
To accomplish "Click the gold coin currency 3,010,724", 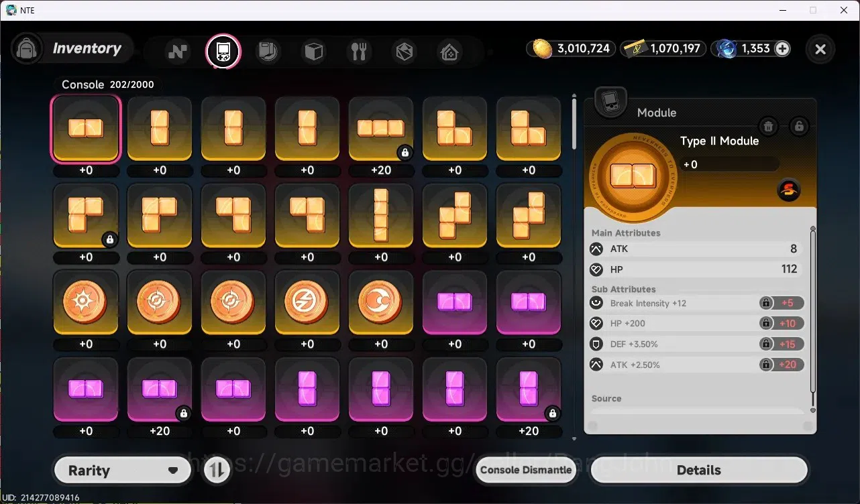I will 572,48.
